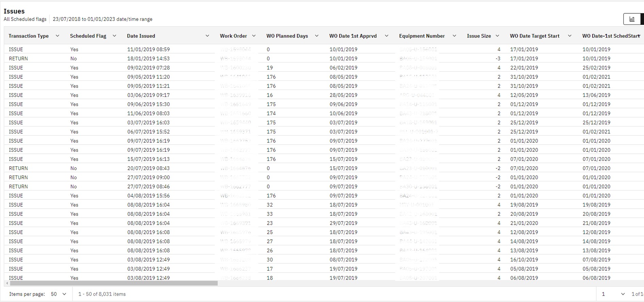Click date issued 04/08/2019 15:56
Viewport: 644px width, 302px height.
[x=148, y=196]
